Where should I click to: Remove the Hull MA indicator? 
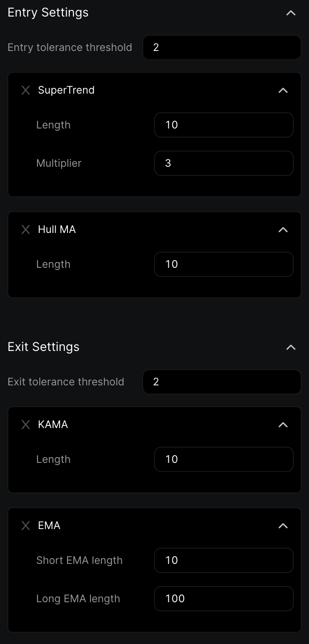click(26, 229)
